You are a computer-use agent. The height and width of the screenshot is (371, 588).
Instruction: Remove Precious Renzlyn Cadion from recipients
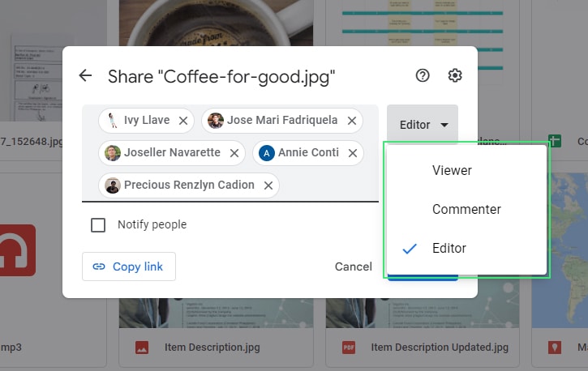point(268,185)
